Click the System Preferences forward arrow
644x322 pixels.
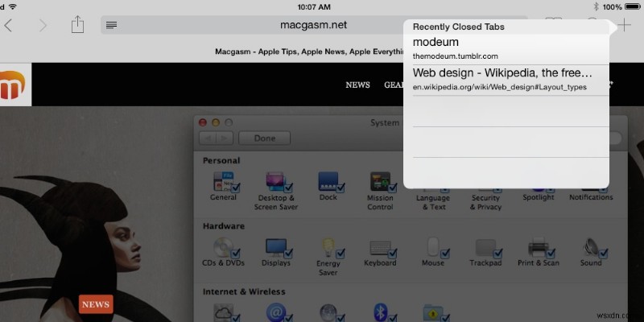[225, 138]
